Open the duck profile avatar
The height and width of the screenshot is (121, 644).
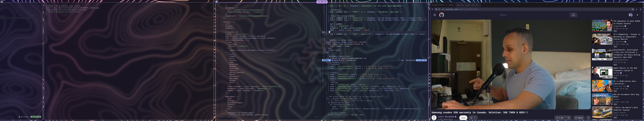click(x=631, y=15)
